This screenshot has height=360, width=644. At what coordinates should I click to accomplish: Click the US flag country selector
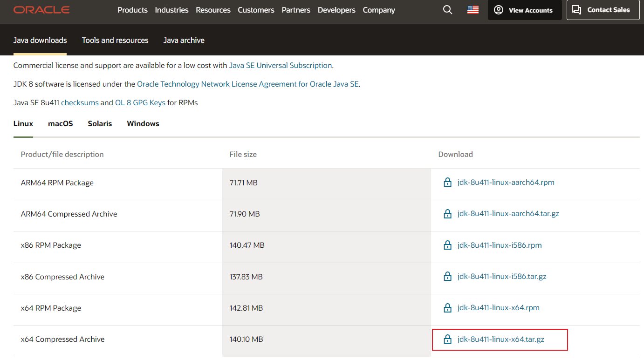[x=473, y=10]
